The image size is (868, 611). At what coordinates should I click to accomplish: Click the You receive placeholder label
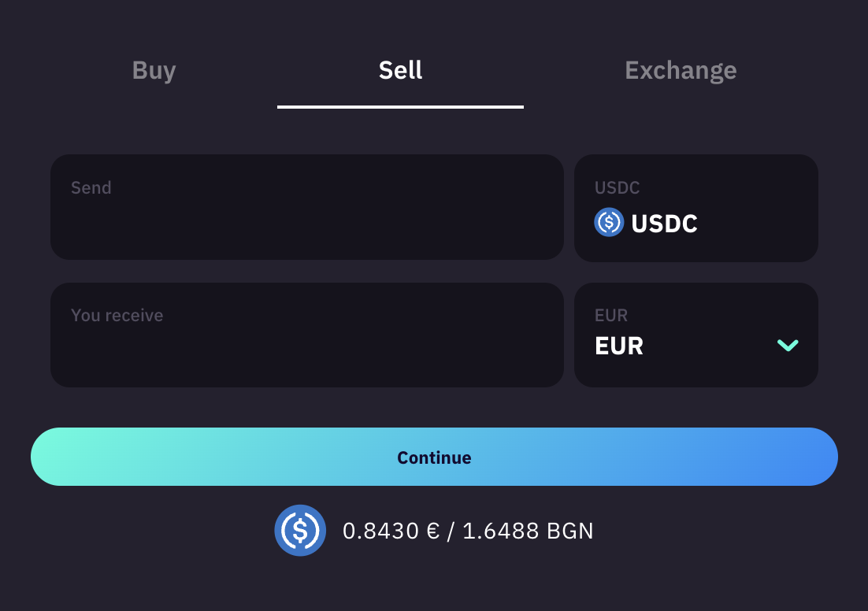[117, 315]
